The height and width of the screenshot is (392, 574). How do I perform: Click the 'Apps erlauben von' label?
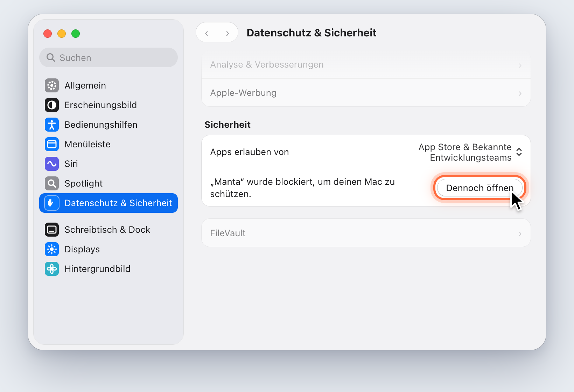tap(250, 152)
